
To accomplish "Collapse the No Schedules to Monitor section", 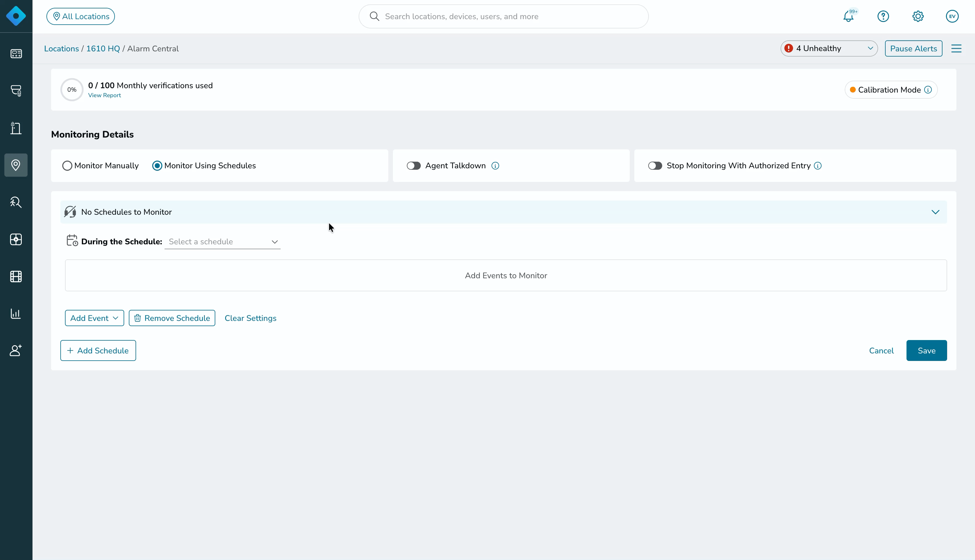I will coord(935,212).
